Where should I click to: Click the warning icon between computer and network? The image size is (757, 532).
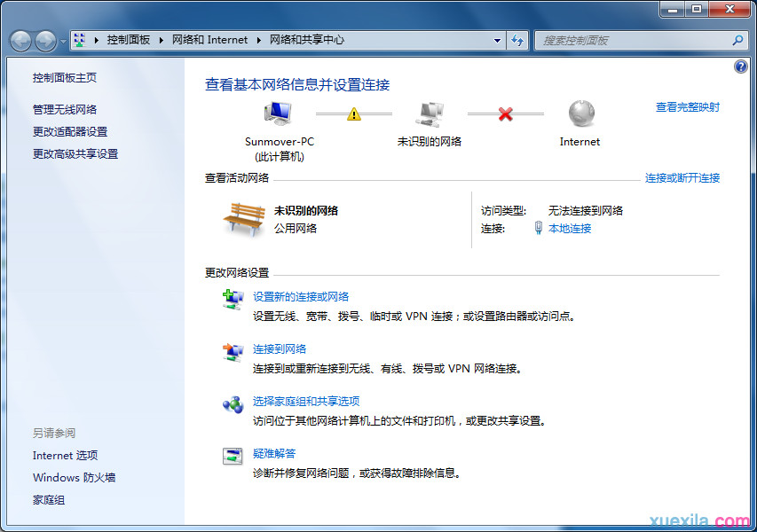tap(352, 113)
